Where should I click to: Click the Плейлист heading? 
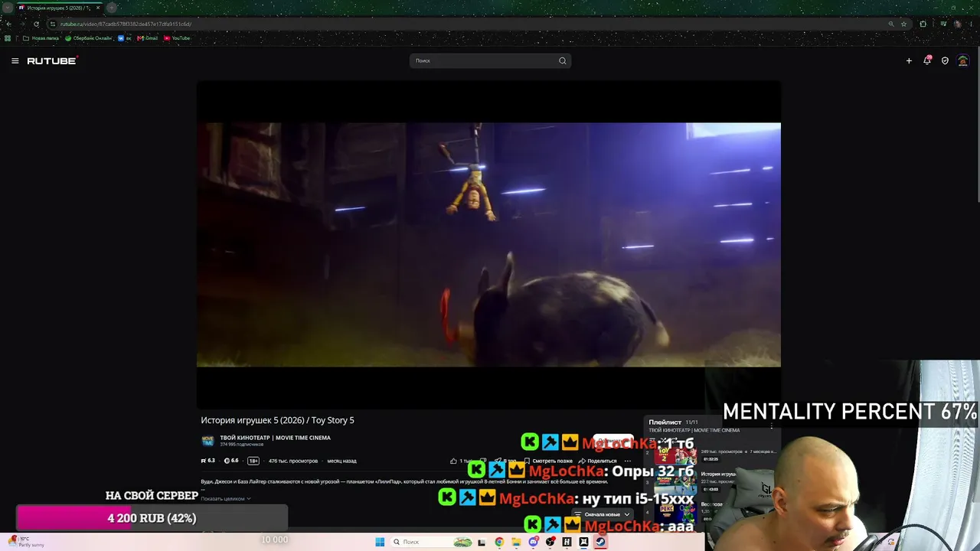665,422
